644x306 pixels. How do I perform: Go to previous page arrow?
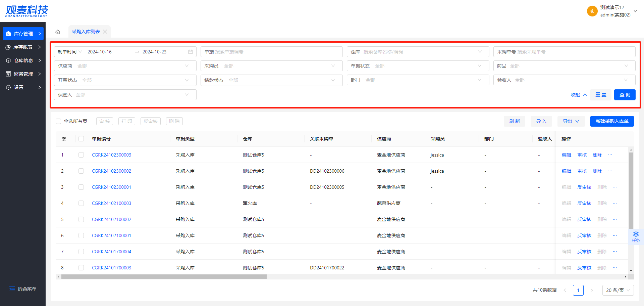pos(565,290)
